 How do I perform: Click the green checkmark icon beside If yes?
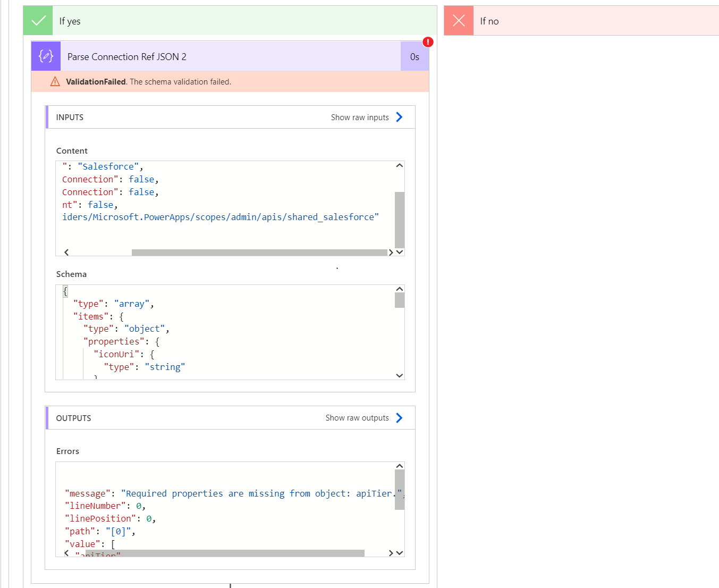(x=38, y=21)
